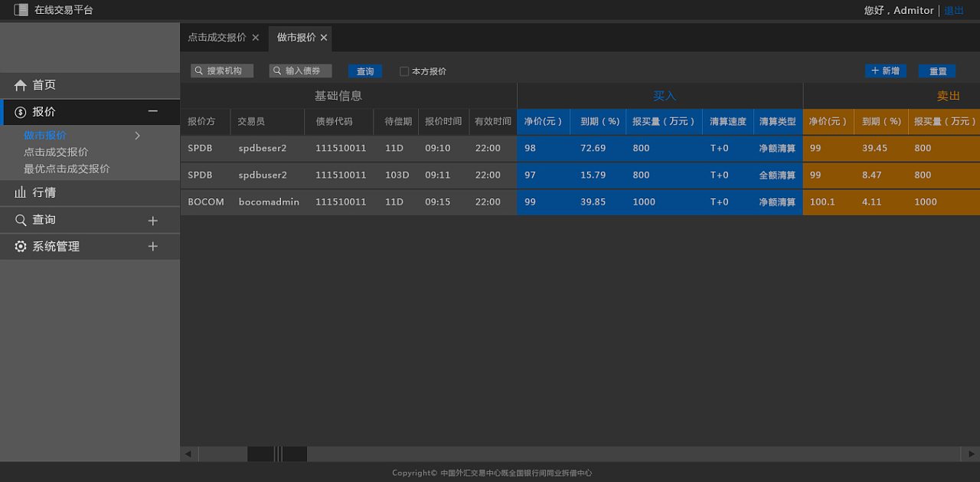This screenshot has height=482, width=980.
Task: Open the 首页 home icon
Action: pos(21,85)
